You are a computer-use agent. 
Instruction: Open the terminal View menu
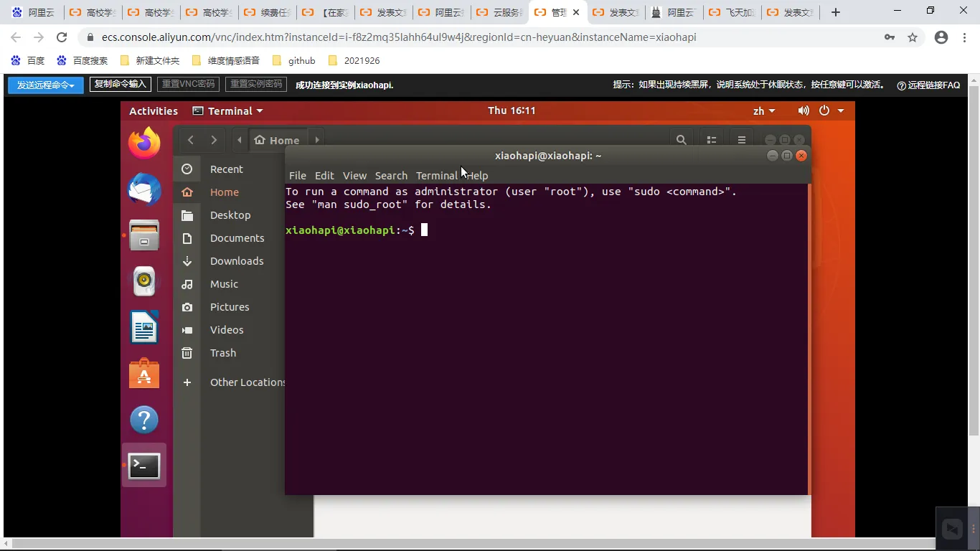(x=354, y=176)
